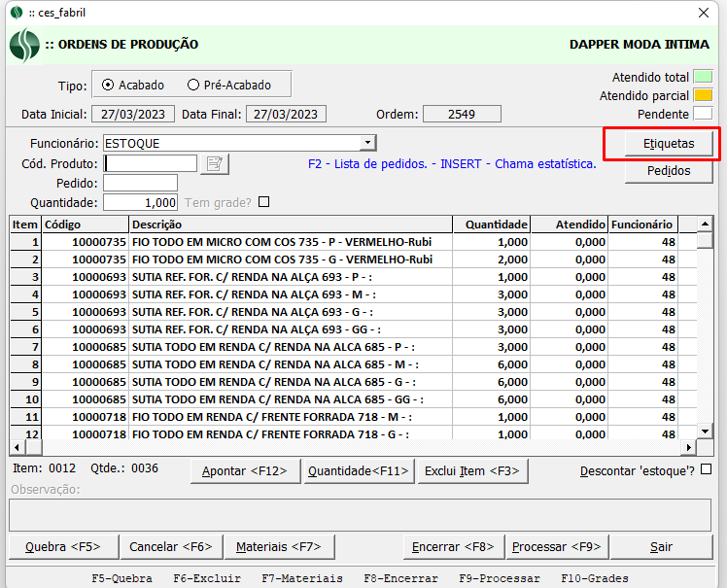The height and width of the screenshot is (588, 727).
Task: Select row SUTIA REF. FOR. 693 - GG
Action: (x=354, y=329)
